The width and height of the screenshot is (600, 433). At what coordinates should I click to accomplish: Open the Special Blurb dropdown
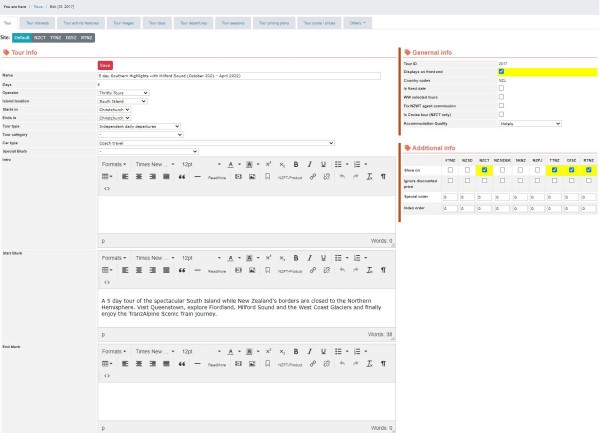pyautogui.click(x=148, y=151)
